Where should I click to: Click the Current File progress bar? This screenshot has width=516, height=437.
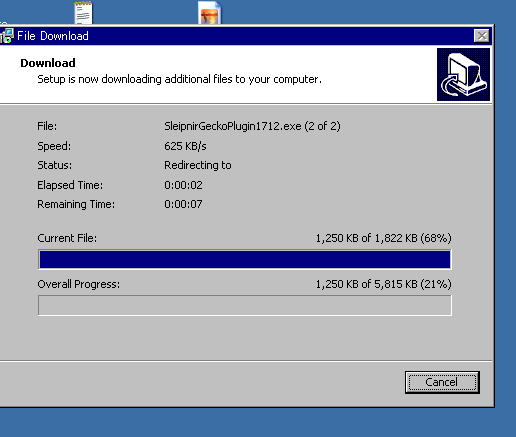coord(245,259)
